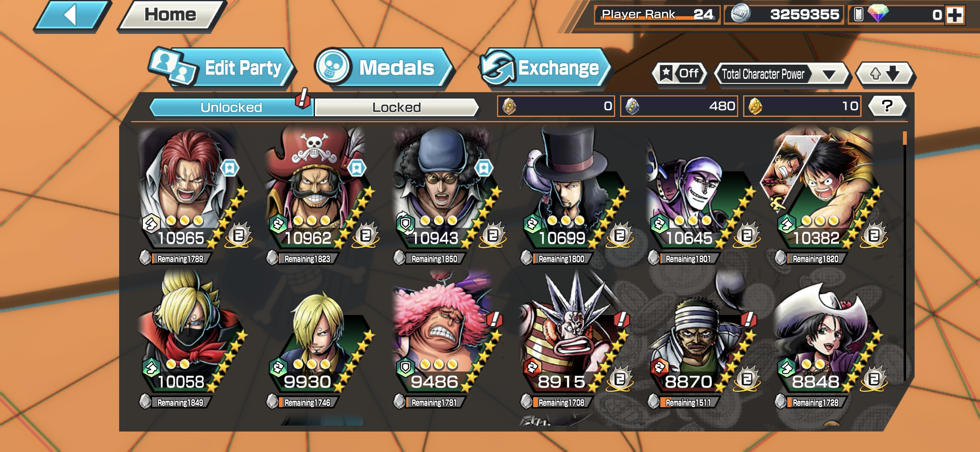
Task: Toggle ascending/descending sort order arrows
Action: pos(885,74)
